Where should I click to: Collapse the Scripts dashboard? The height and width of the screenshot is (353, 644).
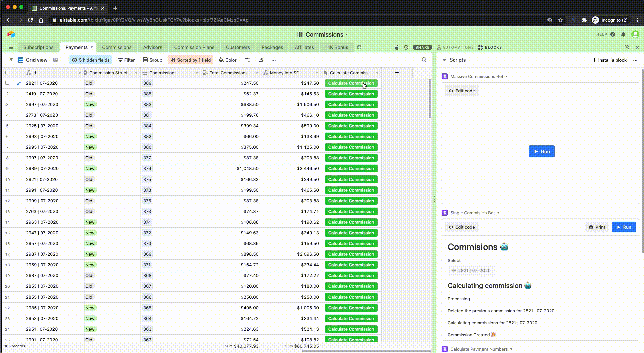tap(444, 60)
